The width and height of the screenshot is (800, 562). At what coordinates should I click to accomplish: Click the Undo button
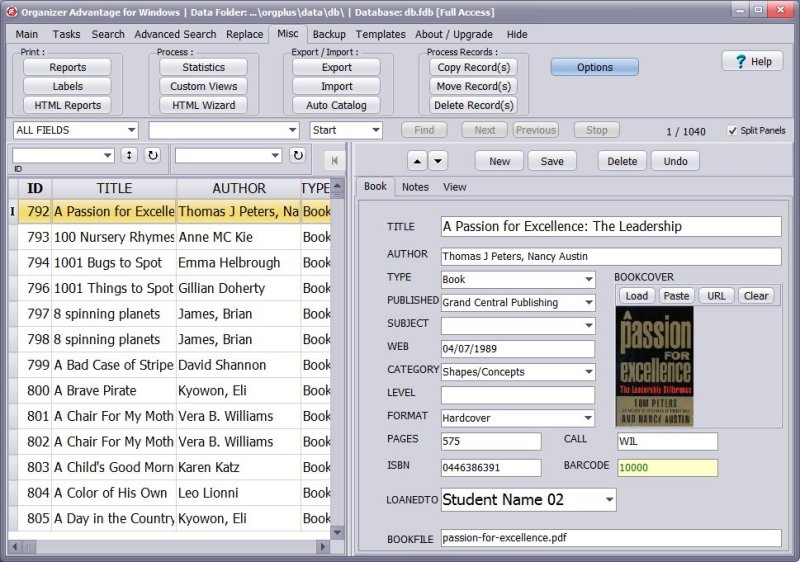675,161
